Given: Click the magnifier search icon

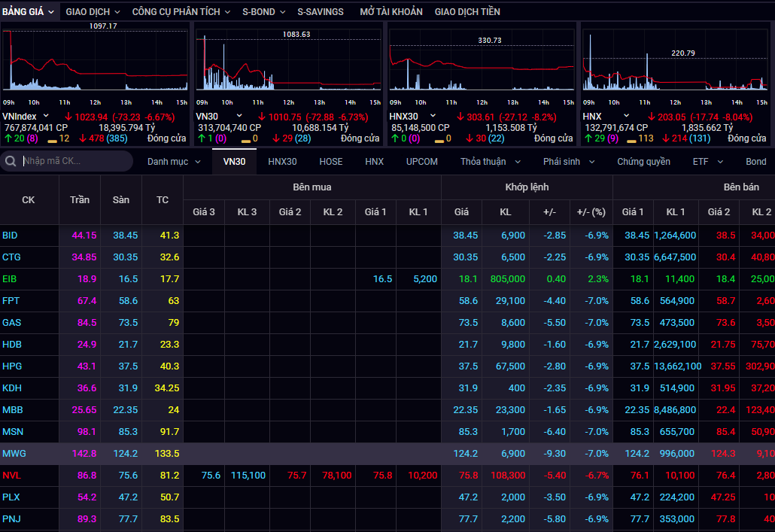Looking at the screenshot, I should tap(11, 161).
